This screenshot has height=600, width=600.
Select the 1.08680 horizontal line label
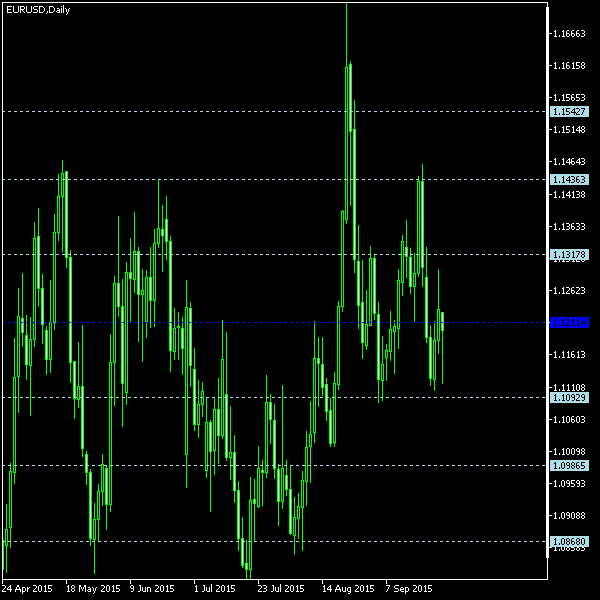(569, 541)
